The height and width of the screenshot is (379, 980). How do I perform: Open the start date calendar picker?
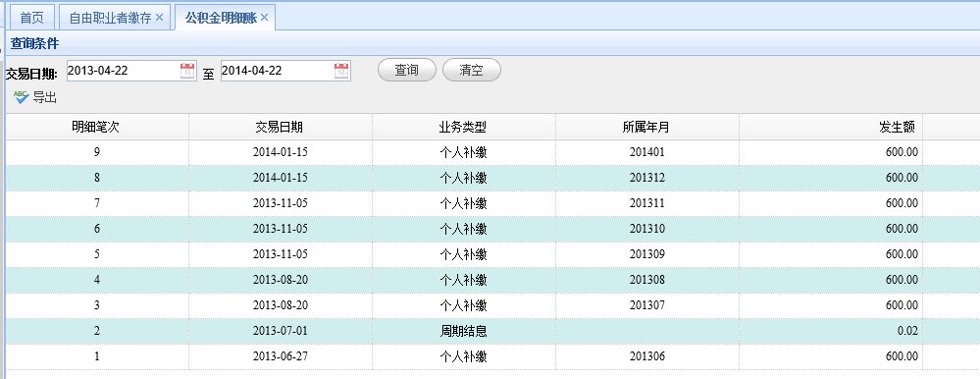click(187, 71)
